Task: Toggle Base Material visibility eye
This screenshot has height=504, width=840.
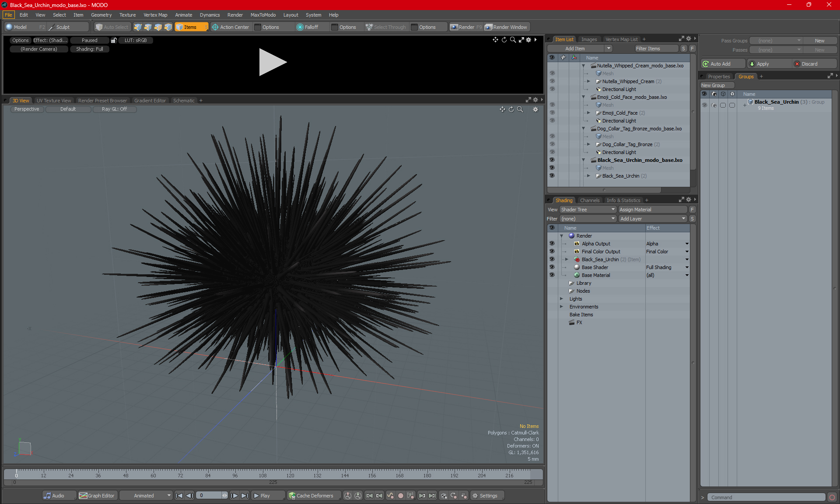Action: coord(552,275)
